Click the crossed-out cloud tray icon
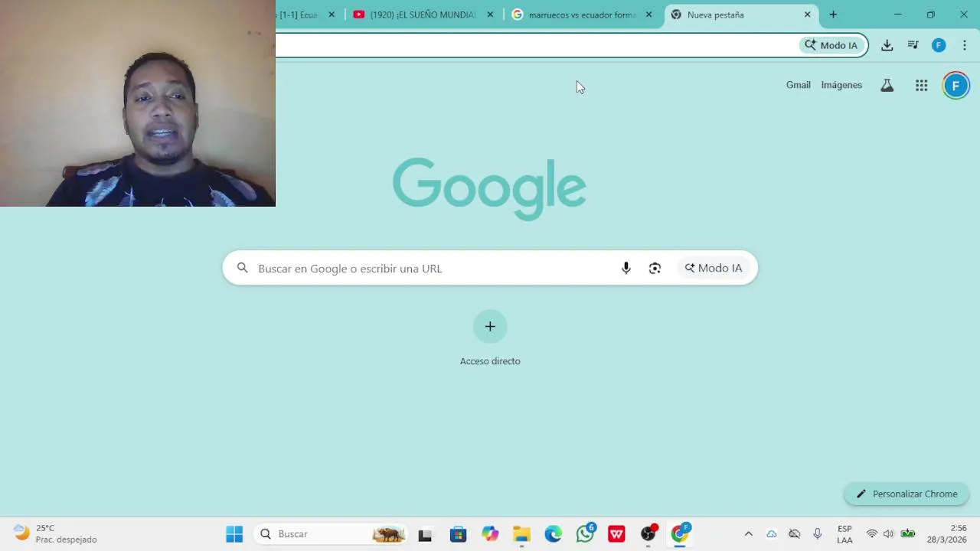 [795, 534]
